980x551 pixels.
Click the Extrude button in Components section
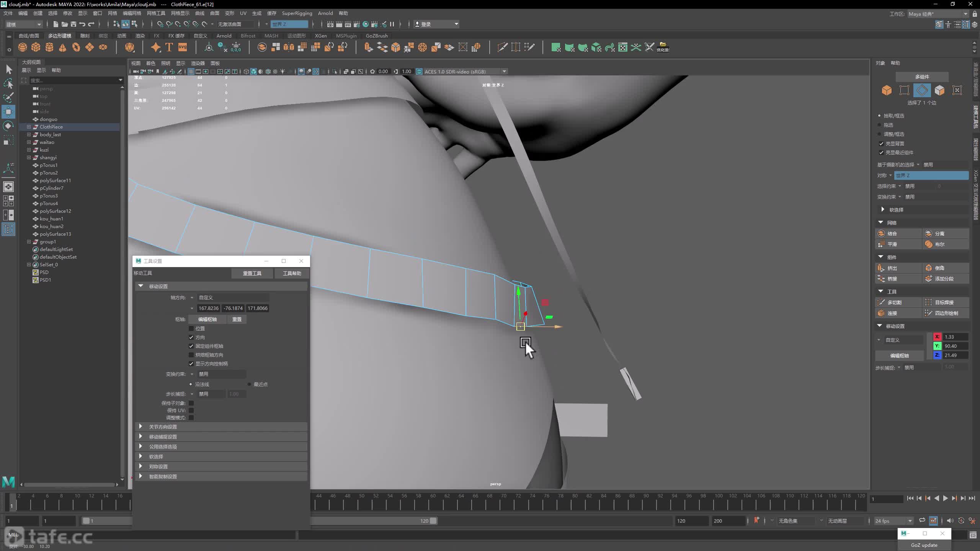click(898, 268)
